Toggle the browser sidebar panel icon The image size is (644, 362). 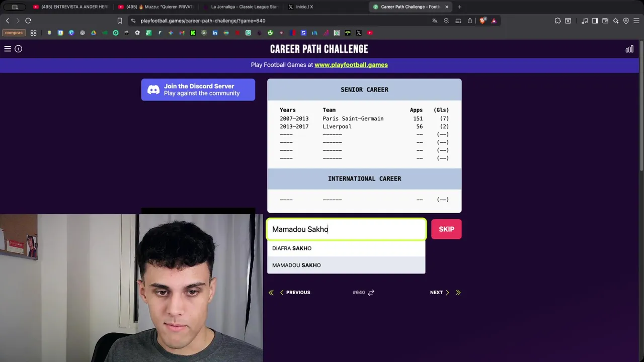[595, 21]
